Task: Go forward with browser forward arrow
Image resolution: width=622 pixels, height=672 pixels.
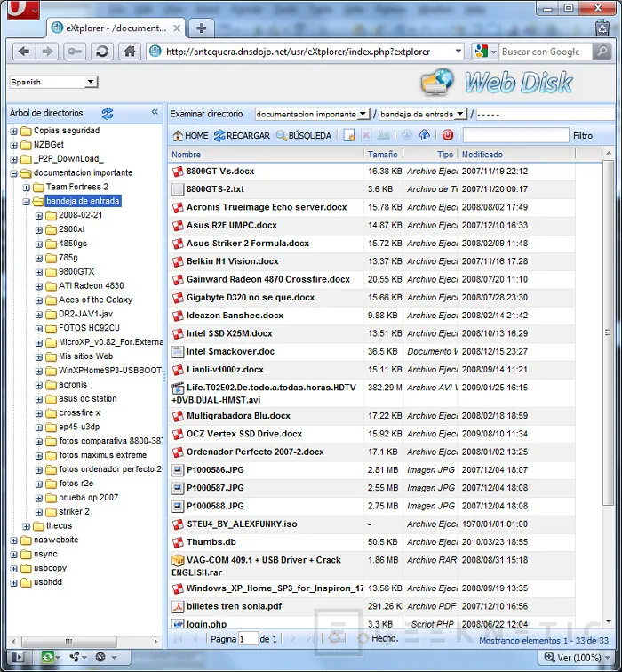Action: [x=47, y=52]
